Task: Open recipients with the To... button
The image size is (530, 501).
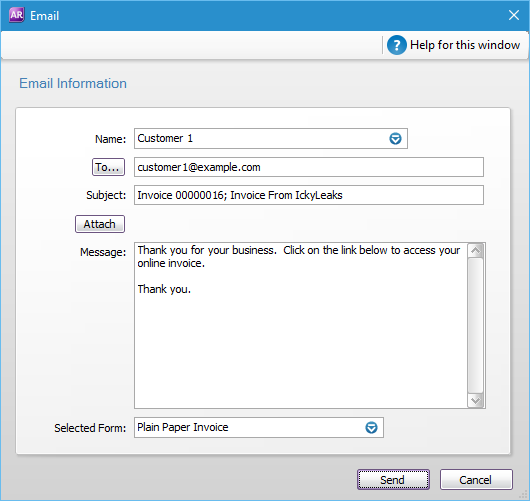Action: (x=108, y=167)
